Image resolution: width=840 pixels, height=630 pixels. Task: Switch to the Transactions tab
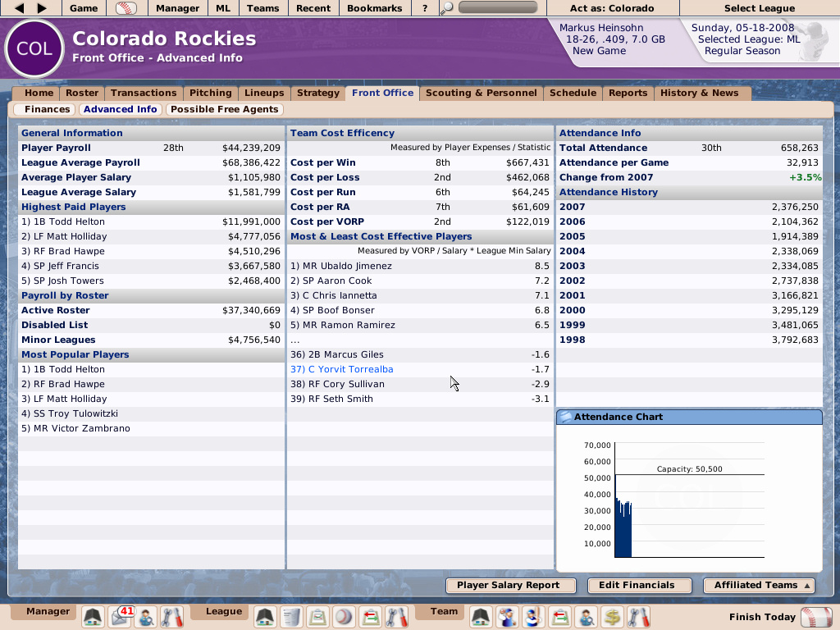[x=144, y=94]
